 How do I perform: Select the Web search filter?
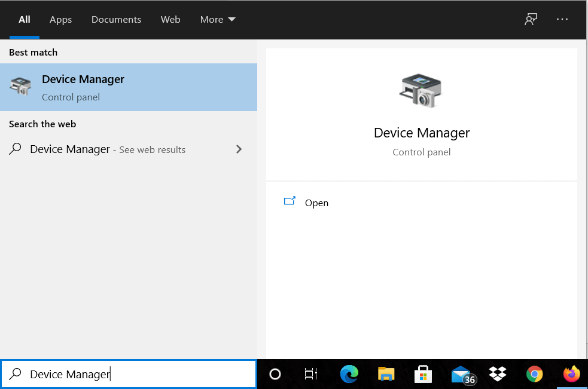click(170, 19)
